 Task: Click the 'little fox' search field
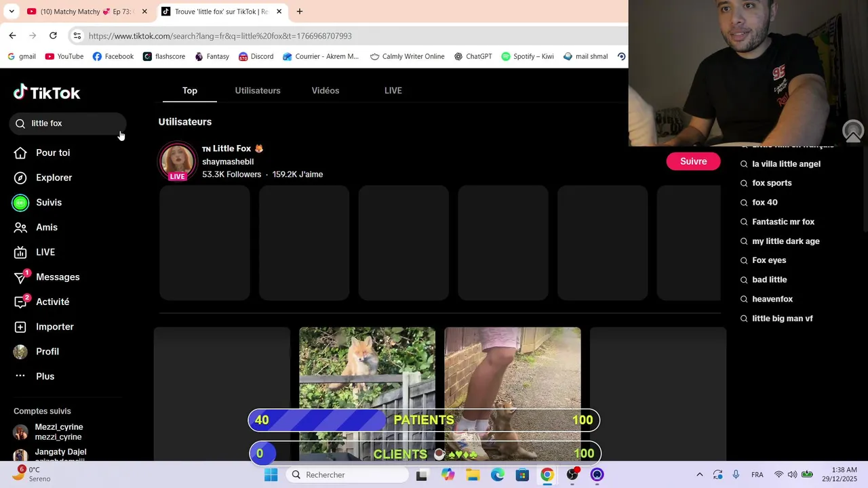pyautogui.click(x=68, y=123)
